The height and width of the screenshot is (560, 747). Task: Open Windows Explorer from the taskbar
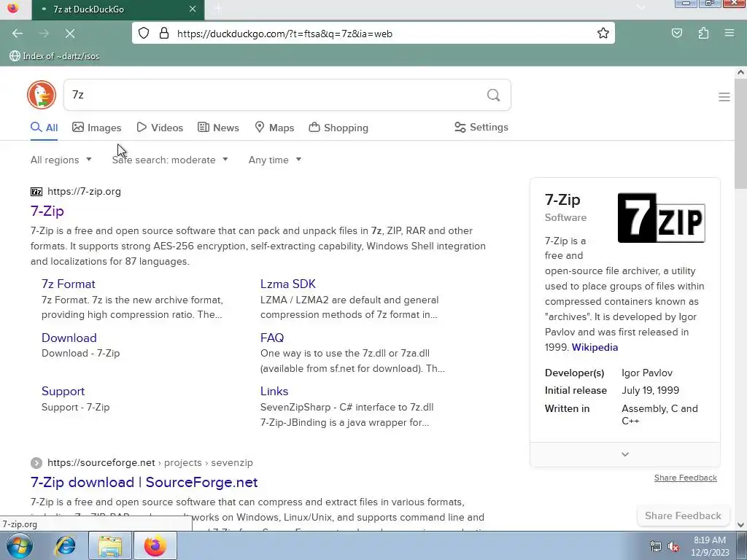[x=110, y=545]
